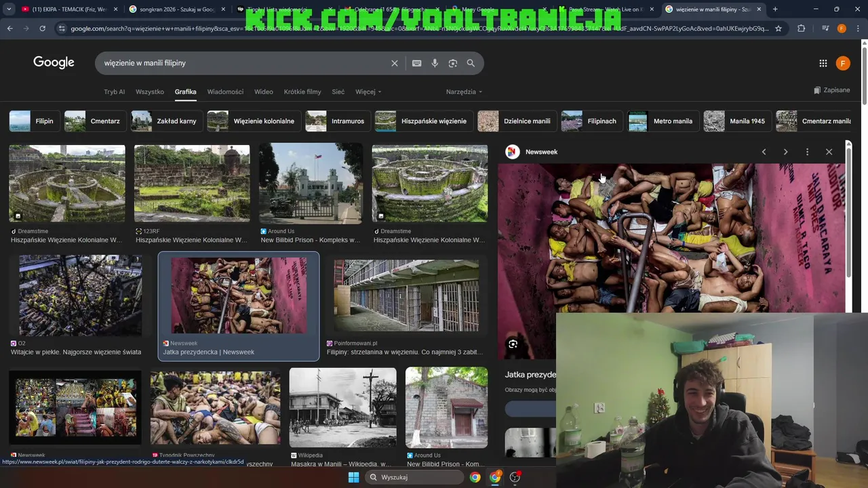Open the Google account avatar menu

pos(843,63)
